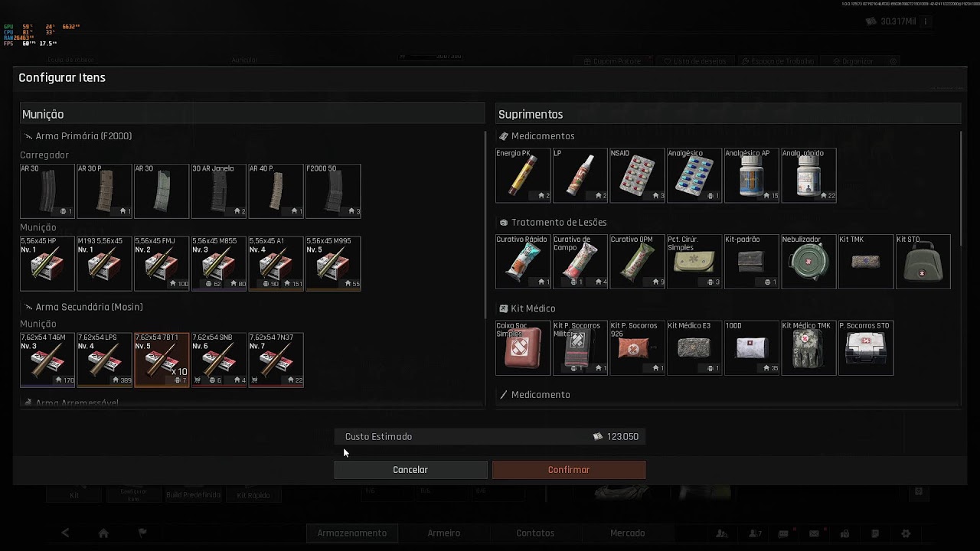Choose the AR 40 P. magazine

276,191
